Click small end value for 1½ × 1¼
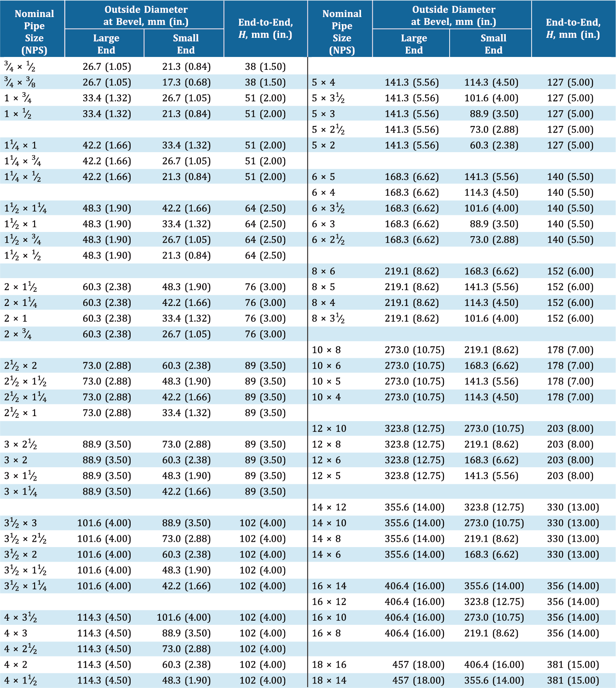The height and width of the screenshot is (688, 616). [x=186, y=208]
